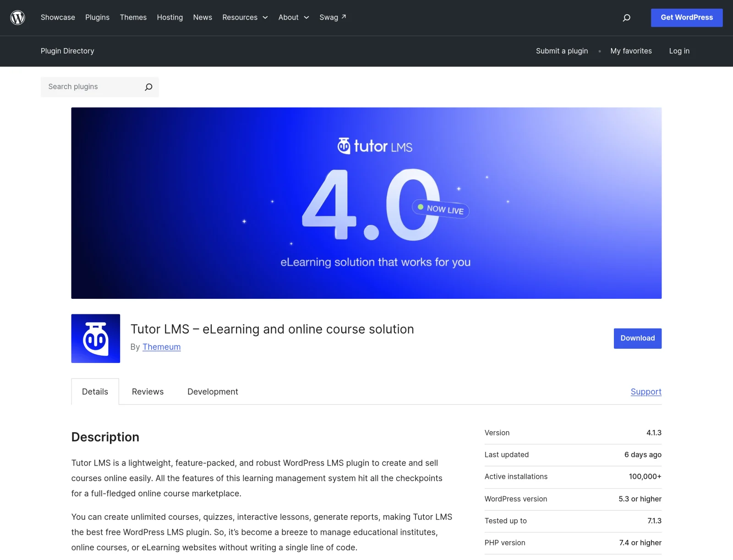Submit plugin search via magnifier icon
Screen dimensions: 733x560
148,87
